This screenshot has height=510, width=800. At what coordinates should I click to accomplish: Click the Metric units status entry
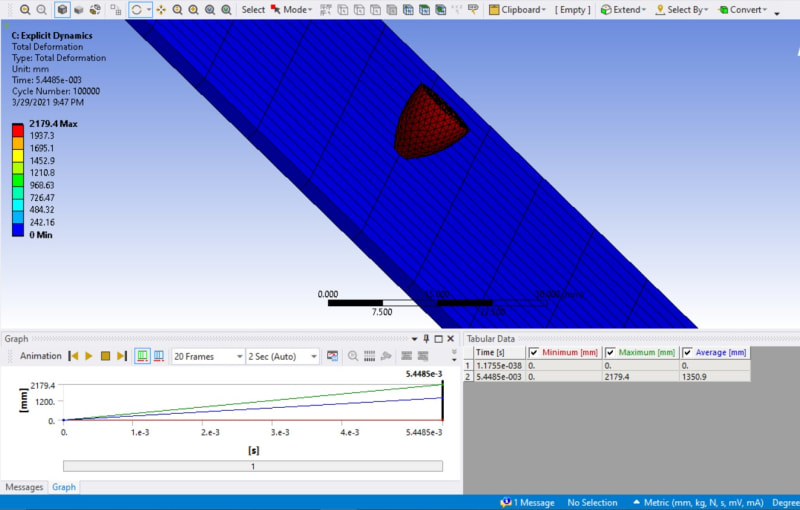point(699,502)
